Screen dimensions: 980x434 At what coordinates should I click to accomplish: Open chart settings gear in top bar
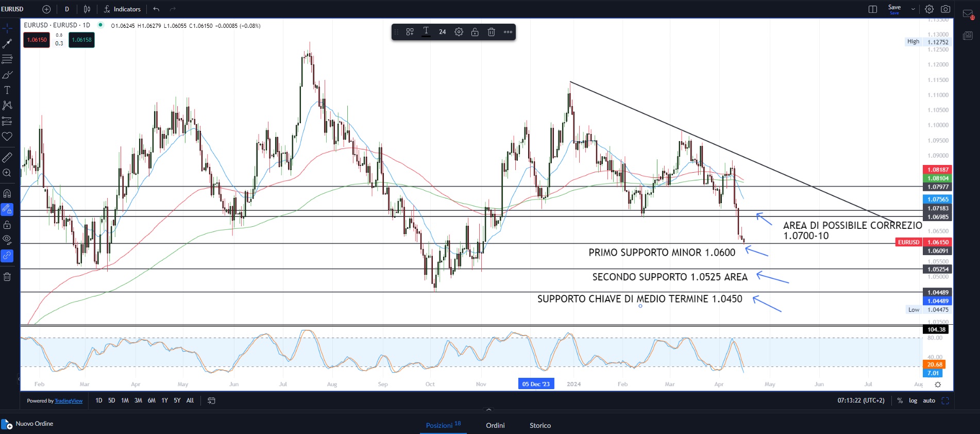point(929,9)
